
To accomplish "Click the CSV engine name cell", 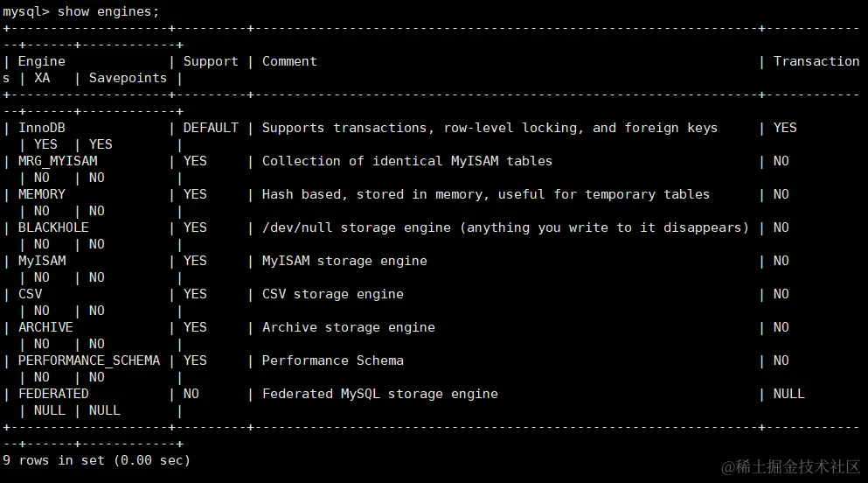I will pos(30,294).
